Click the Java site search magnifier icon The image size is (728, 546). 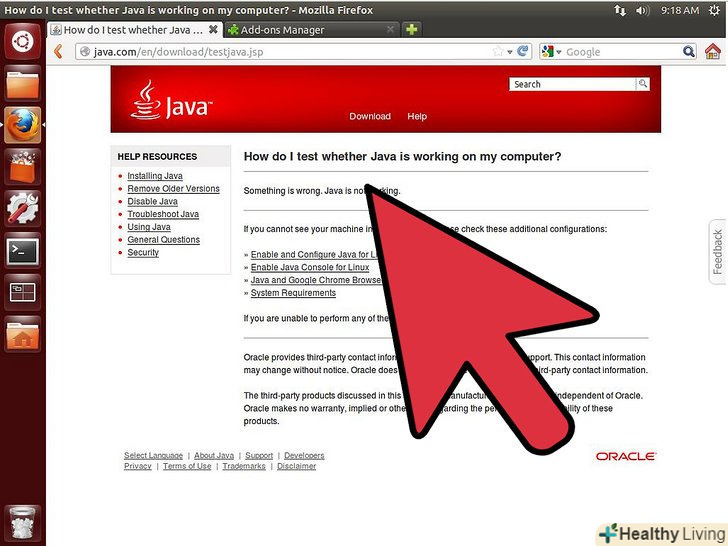(x=643, y=84)
